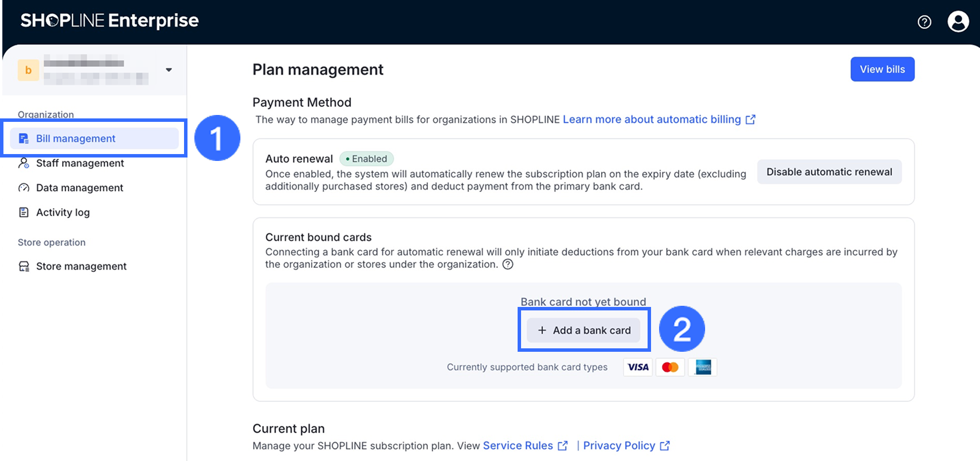Click the help tooltip icon beside bound cards description
Screen dimensions: 980x461
tap(508, 264)
